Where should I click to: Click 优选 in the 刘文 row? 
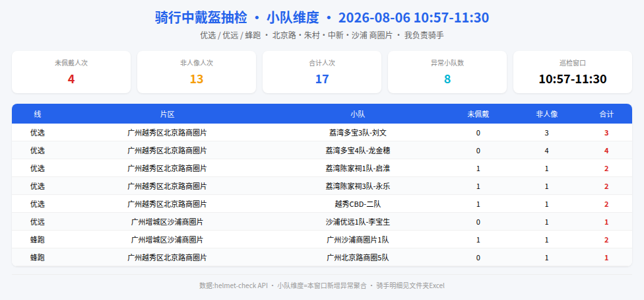(x=38, y=133)
